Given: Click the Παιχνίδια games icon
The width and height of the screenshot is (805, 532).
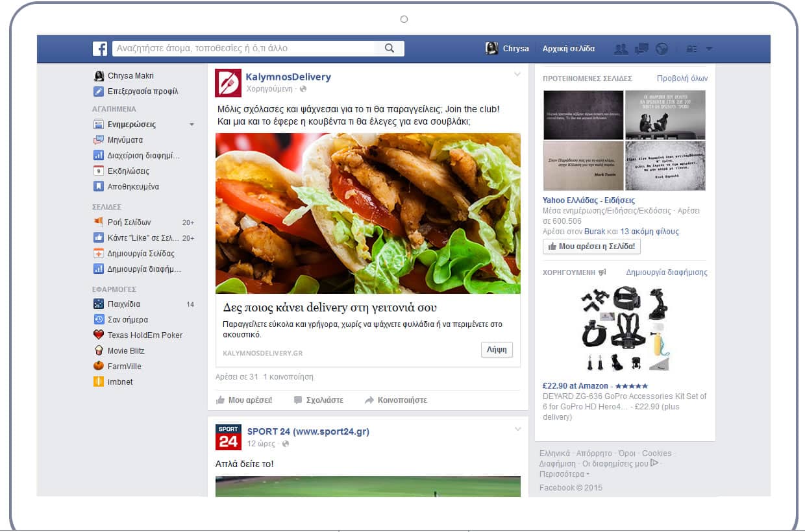Looking at the screenshot, I should 99,304.
